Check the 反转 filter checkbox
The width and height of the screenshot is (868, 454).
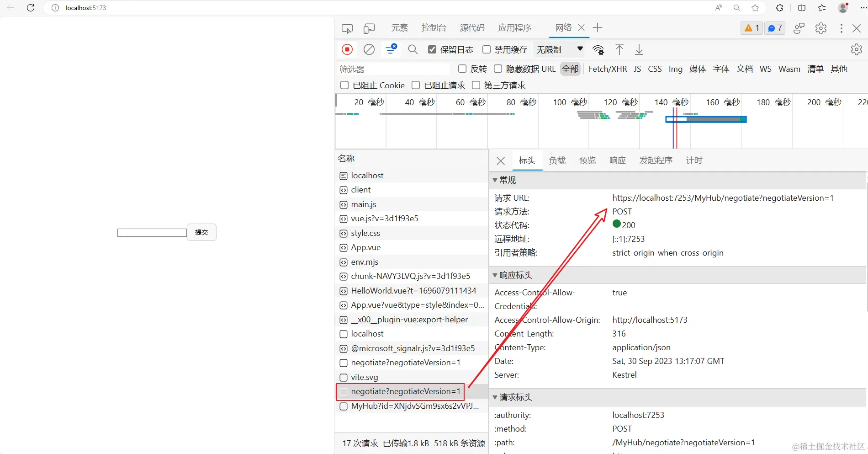(x=462, y=69)
